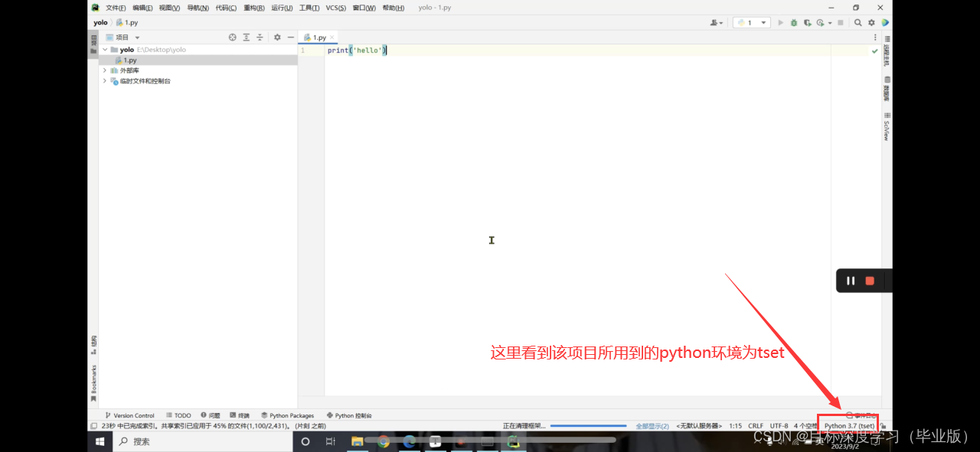The width and height of the screenshot is (980, 452).
Task: Click the CRLF line separator entry
Action: click(756, 425)
